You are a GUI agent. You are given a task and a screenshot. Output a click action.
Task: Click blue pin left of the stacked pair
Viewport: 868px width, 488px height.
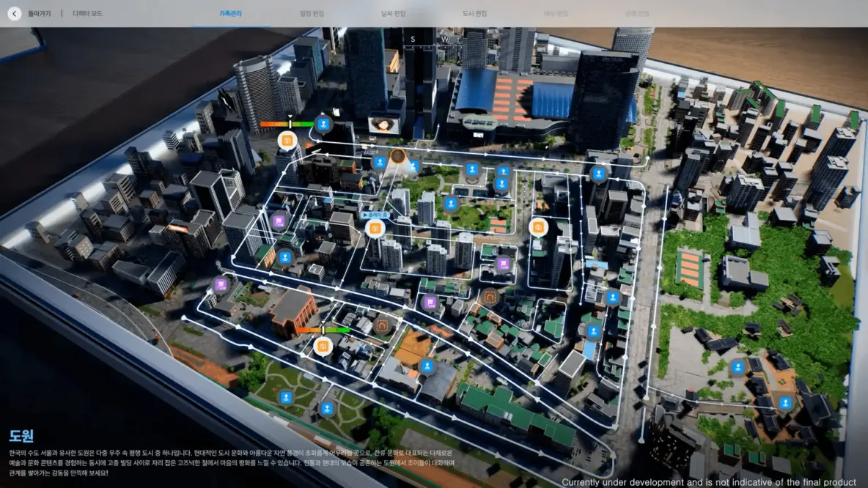471,169
